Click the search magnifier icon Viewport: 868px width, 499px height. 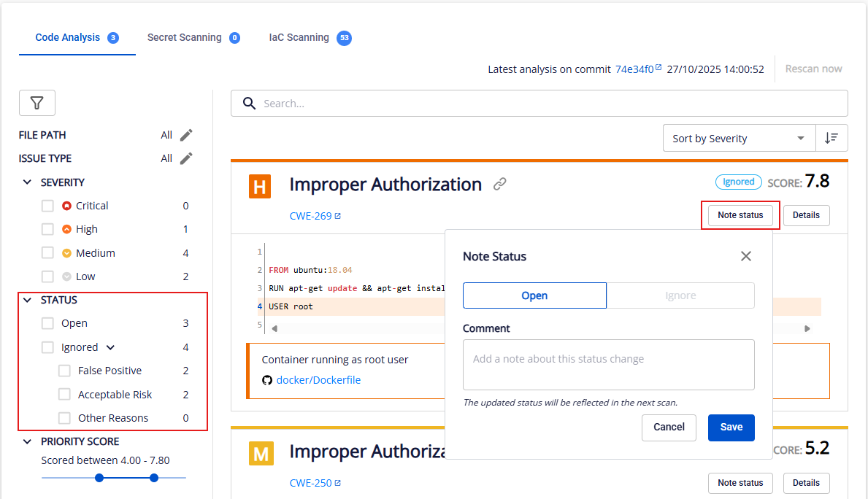tap(249, 104)
